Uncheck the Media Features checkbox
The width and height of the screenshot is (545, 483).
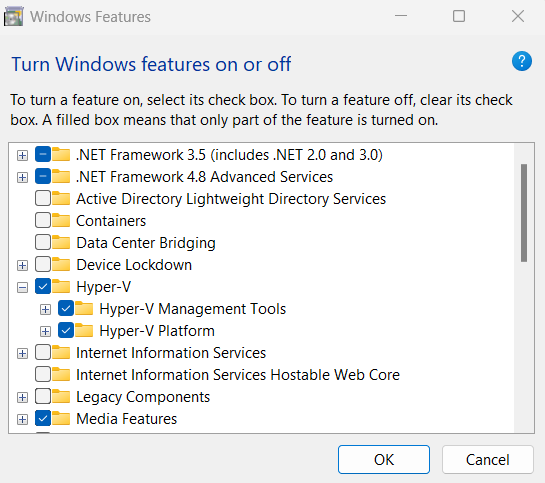point(43,418)
